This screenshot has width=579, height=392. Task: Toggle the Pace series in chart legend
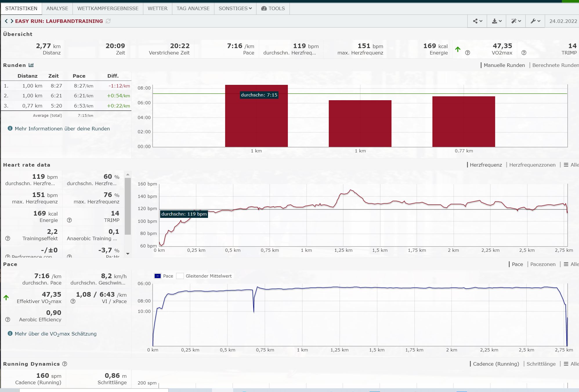point(158,276)
